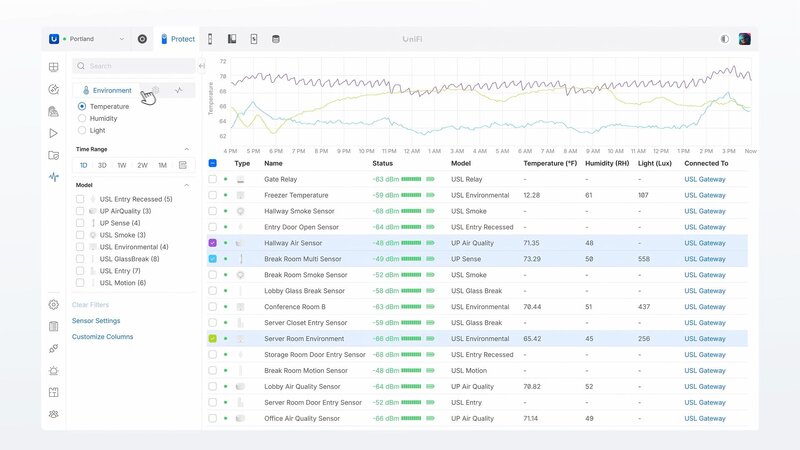The height and width of the screenshot is (450, 800).
Task: Check the UP Sense model filter
Action: point(80,223)
